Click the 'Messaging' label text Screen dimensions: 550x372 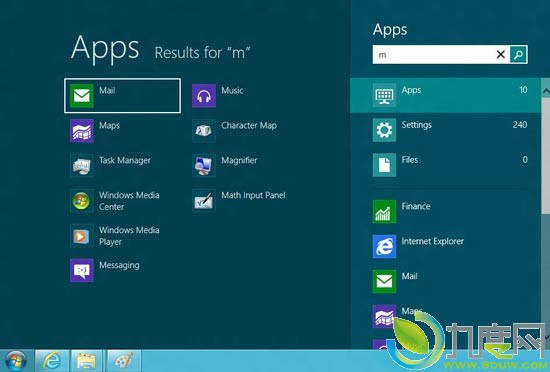point(119,265)
